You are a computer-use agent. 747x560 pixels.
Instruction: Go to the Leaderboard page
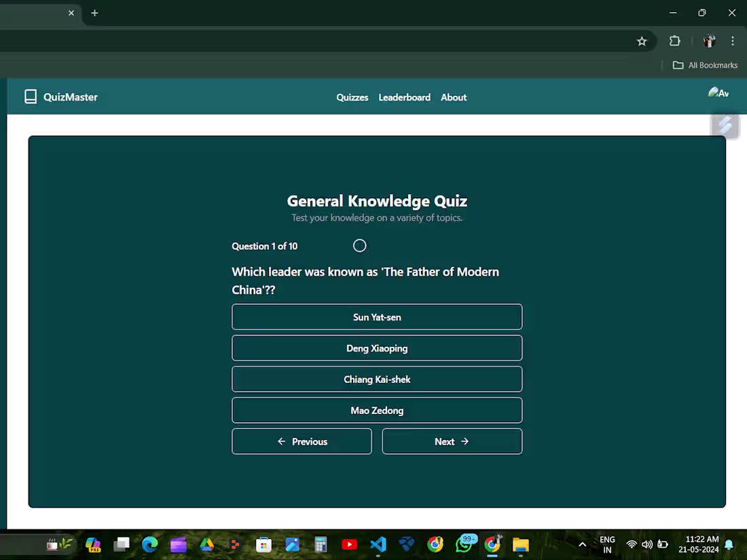(405, 98)
